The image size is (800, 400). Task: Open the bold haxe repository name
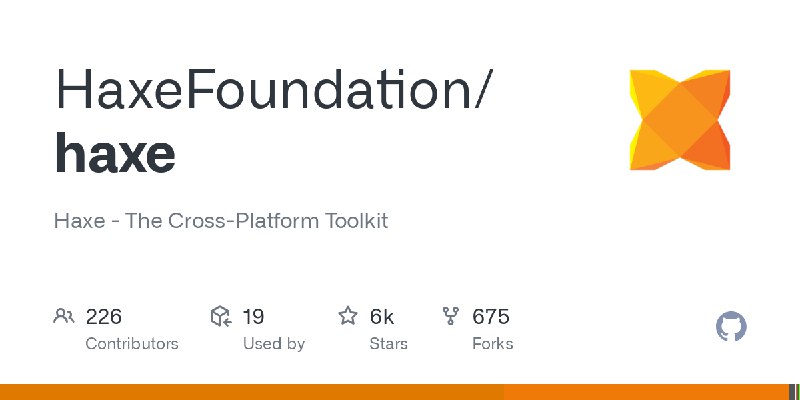tap(115, 153)
